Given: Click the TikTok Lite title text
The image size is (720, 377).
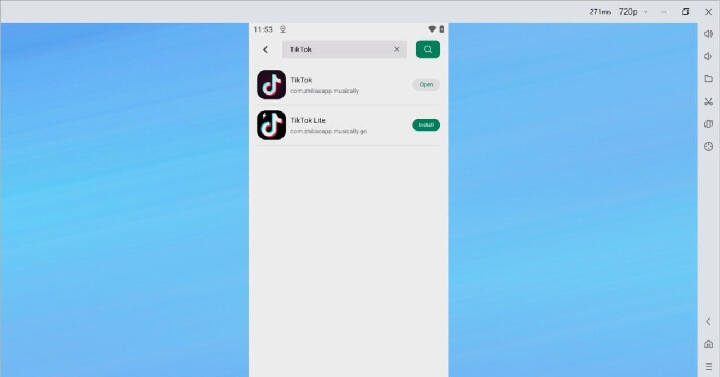Looking at the screenshot, I should [x=308, y=120].
